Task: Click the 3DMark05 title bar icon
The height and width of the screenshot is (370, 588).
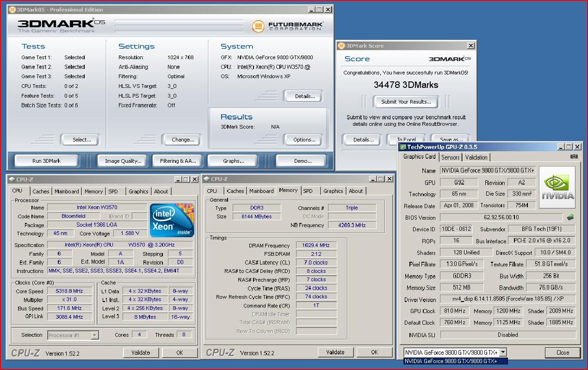Action: (x=12, y=9)
